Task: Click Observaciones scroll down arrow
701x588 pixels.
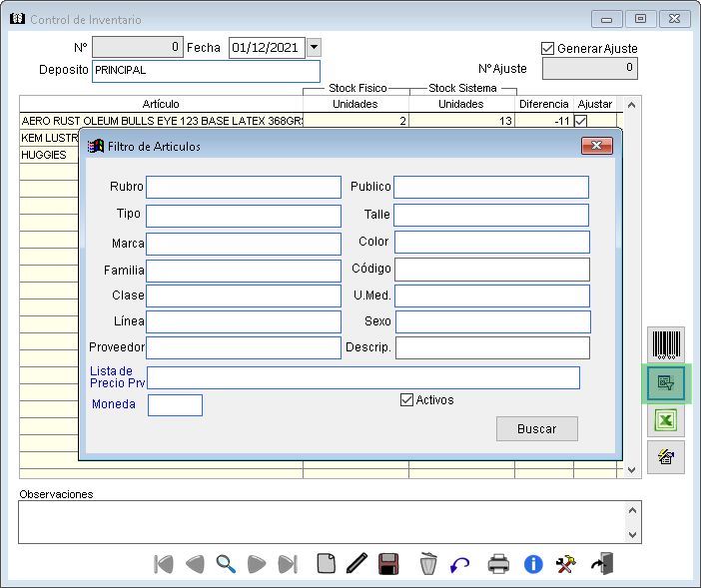Action: [x=632, y=534]
